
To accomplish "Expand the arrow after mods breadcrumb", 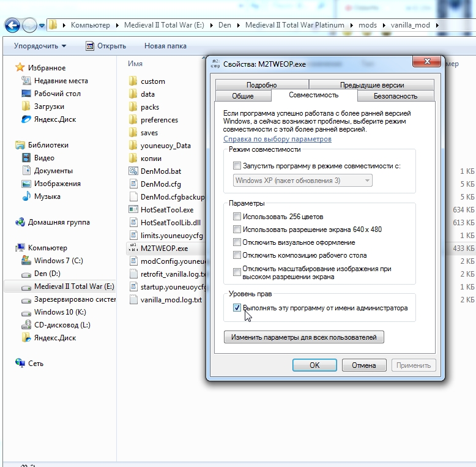I will coord(384,25).
